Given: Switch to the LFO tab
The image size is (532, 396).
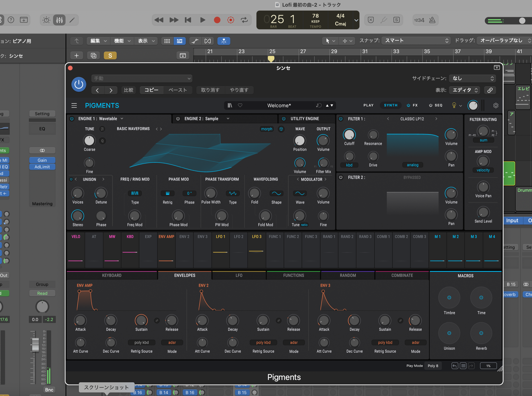Looking at the screenshot, I should click(239, 275).
